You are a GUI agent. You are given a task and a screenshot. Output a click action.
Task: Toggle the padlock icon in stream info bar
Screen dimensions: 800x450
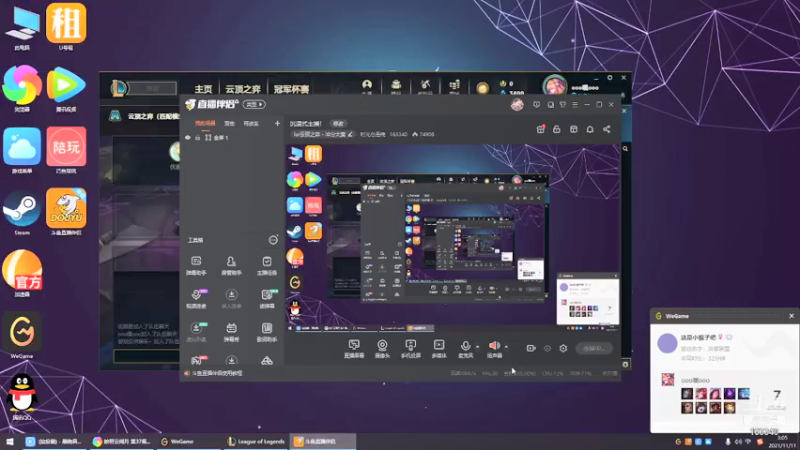pos(557,130)
